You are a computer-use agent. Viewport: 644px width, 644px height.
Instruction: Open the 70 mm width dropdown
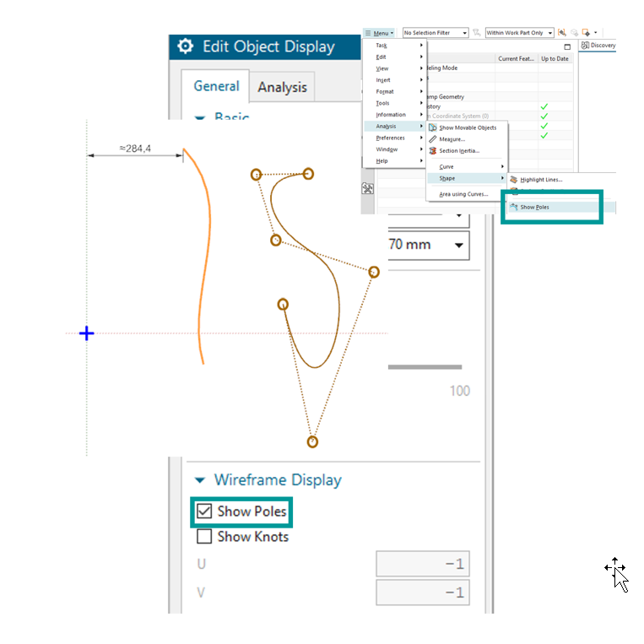459,245
